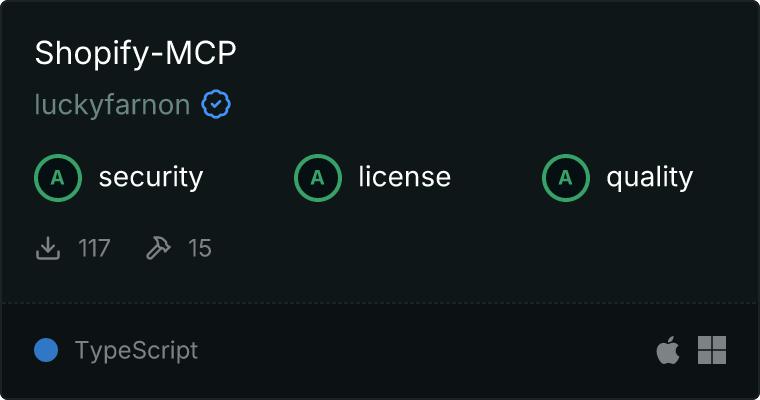Click the security rating label

tap(151, 178)
